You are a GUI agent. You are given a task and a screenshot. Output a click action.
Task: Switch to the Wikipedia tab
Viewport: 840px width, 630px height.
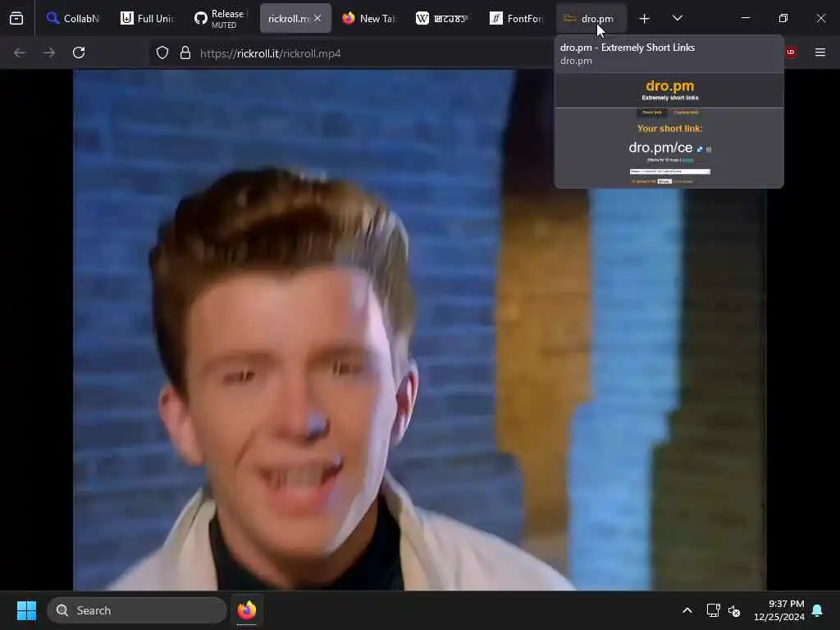point(444,19)
